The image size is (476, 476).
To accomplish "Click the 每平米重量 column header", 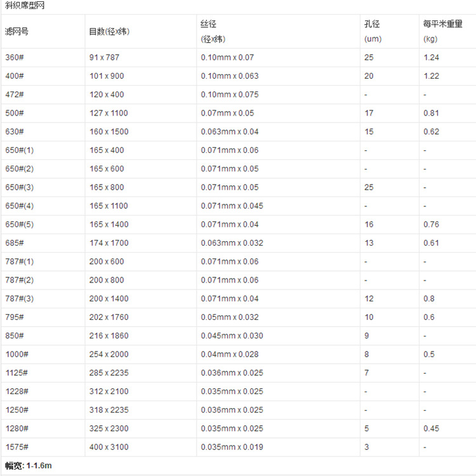I will [443, 24].
